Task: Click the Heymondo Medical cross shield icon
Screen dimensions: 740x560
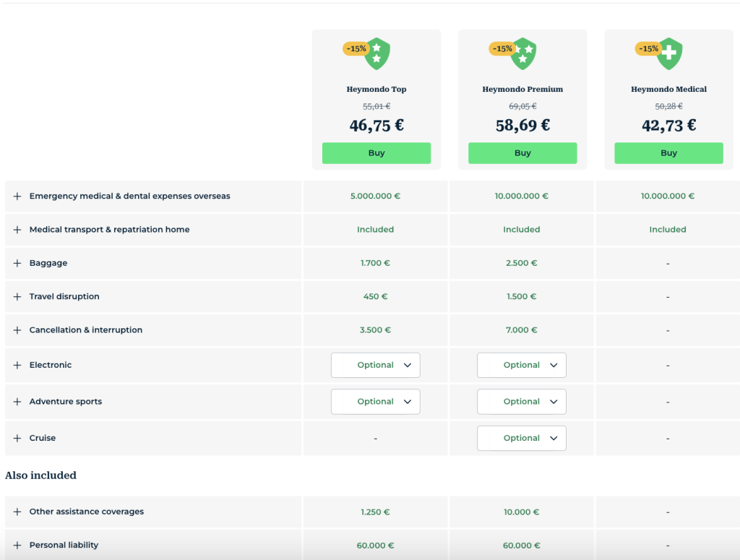Action: click(670, 53)
